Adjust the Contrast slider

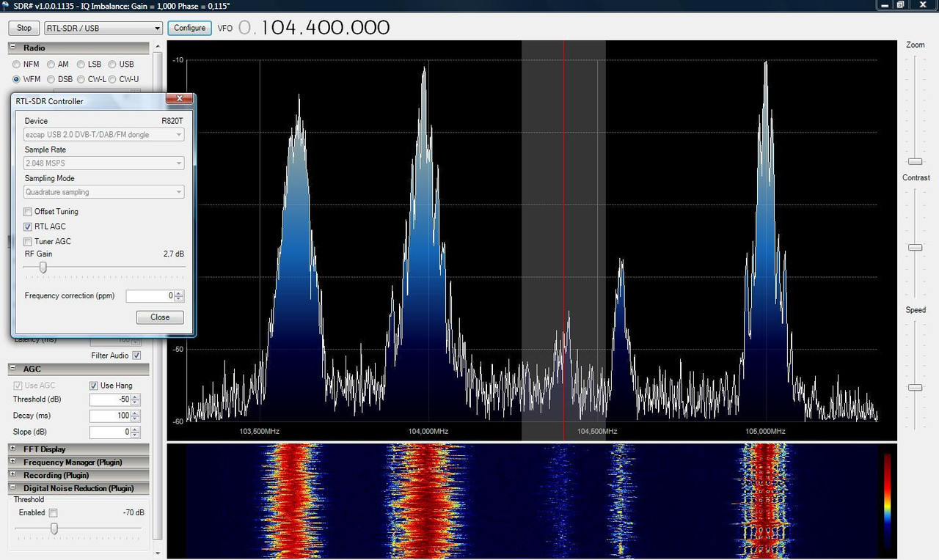coord(915,248)
